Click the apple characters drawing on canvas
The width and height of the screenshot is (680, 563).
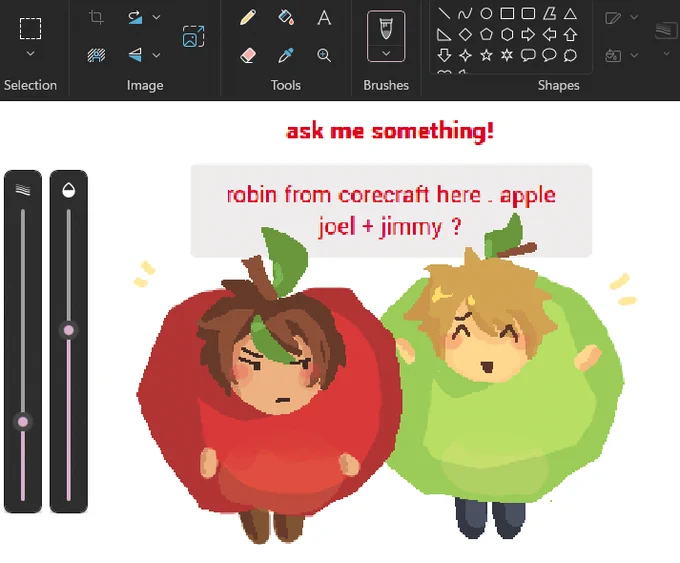pyautogui.click(x=381, y=377)
